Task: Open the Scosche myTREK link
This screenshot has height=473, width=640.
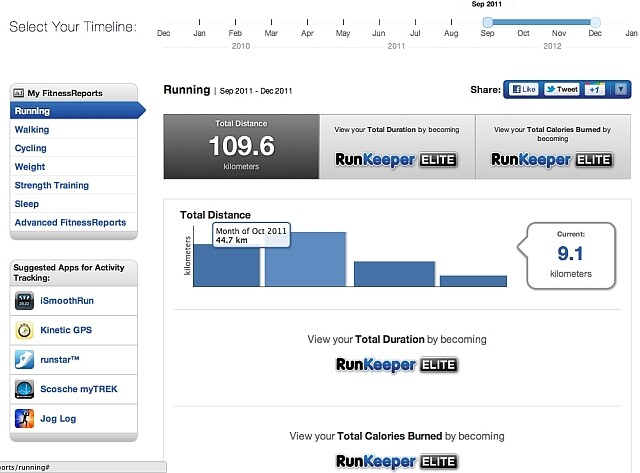Action: point(79,389)
